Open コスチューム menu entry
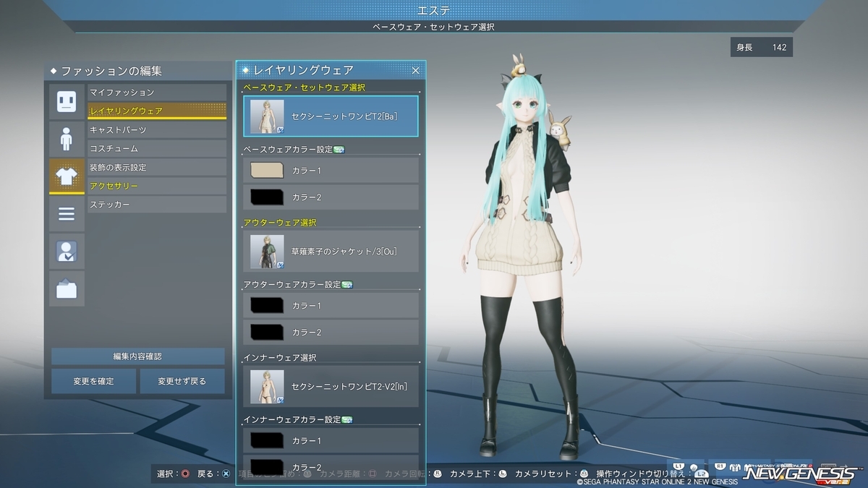The width and height of the screenshot is (868, 488). pos(157,149)
